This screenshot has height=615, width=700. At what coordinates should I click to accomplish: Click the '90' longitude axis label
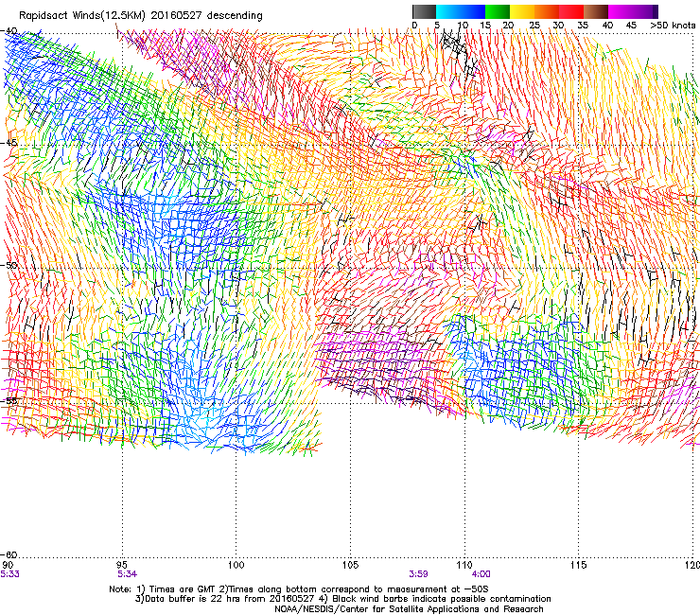pos(8,565)
